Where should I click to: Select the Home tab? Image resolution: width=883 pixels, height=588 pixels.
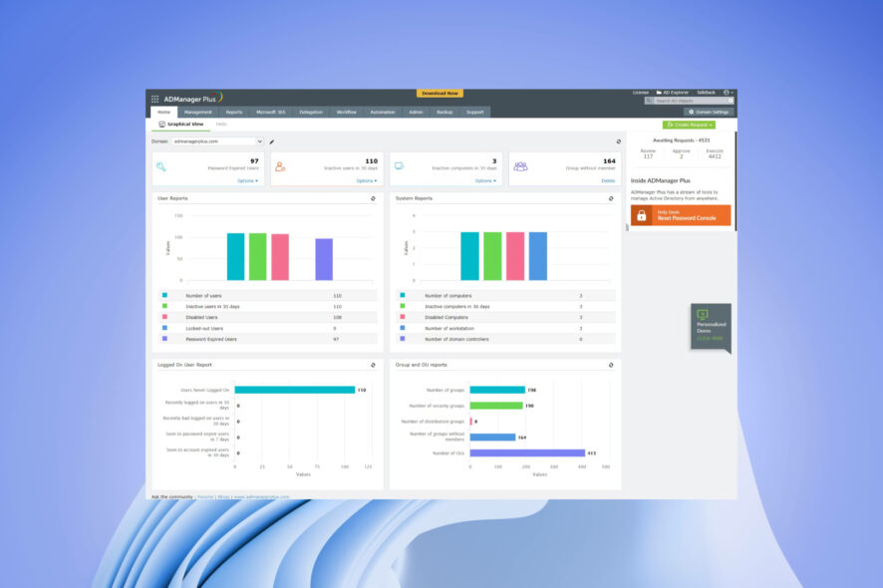pyautogui.click(x=163, y=112)
